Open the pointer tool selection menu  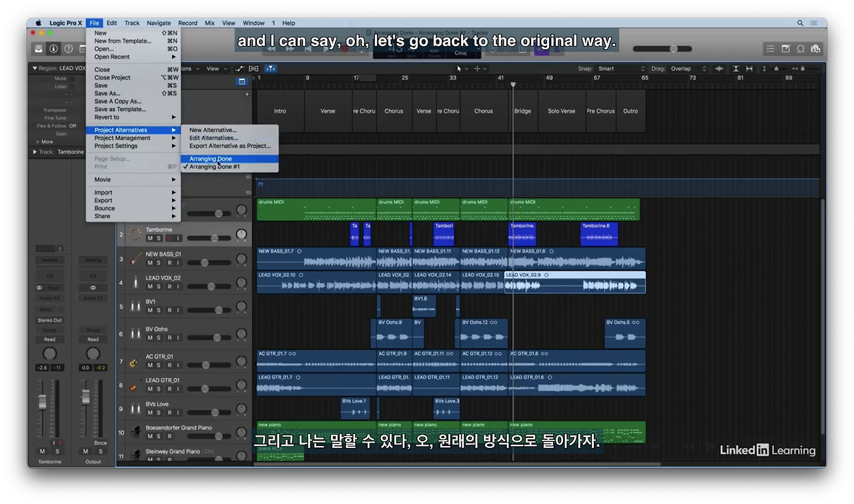[x=461, y=69]
